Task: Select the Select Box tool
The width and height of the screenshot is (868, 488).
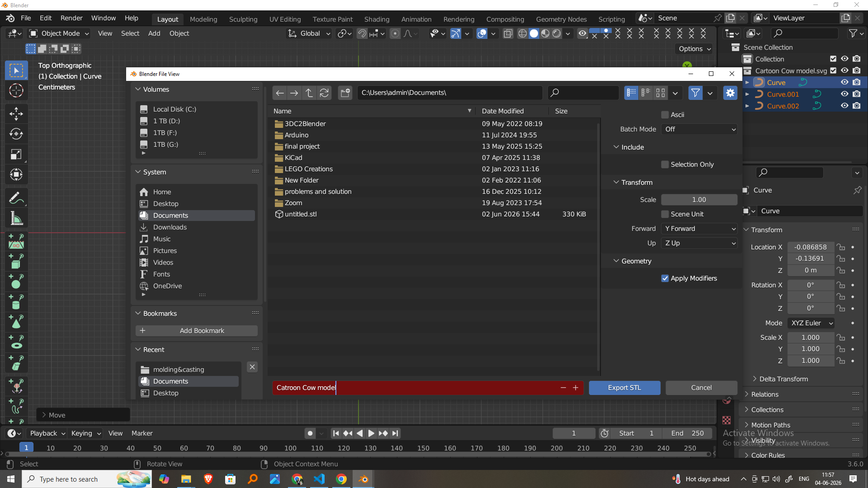Action: pos(16,70)
